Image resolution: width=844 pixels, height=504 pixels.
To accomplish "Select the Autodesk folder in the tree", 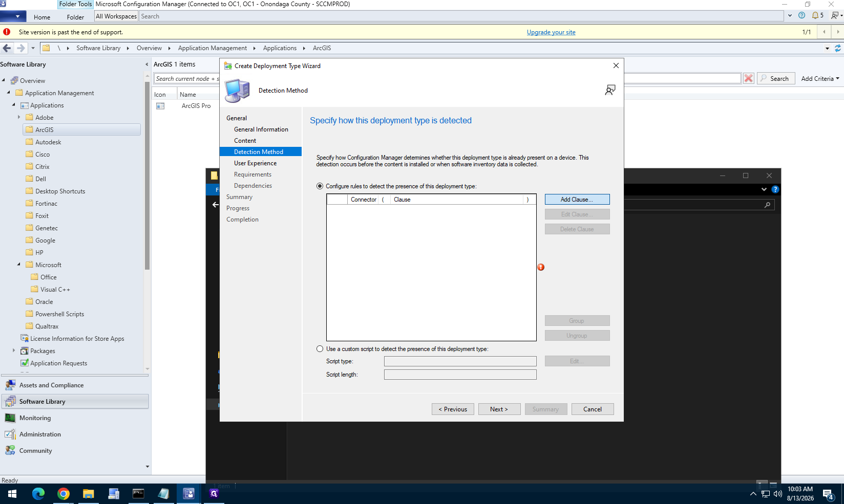I will tap(48, 142).
